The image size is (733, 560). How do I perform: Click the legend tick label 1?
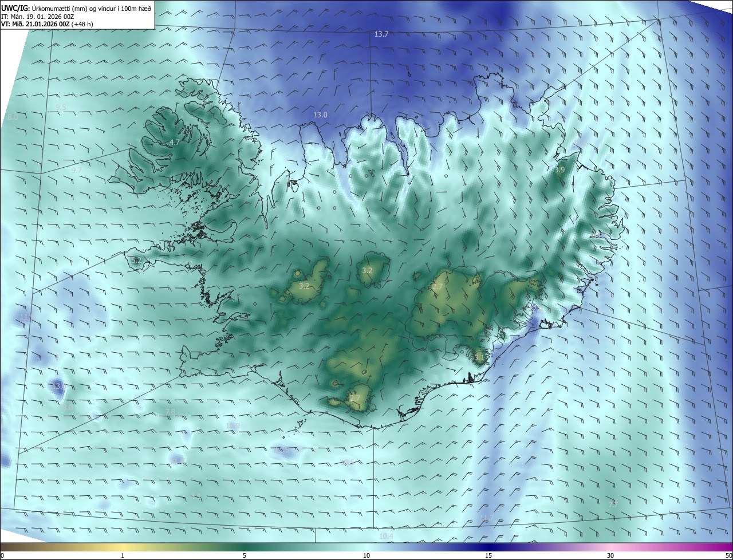click(123, 555)
